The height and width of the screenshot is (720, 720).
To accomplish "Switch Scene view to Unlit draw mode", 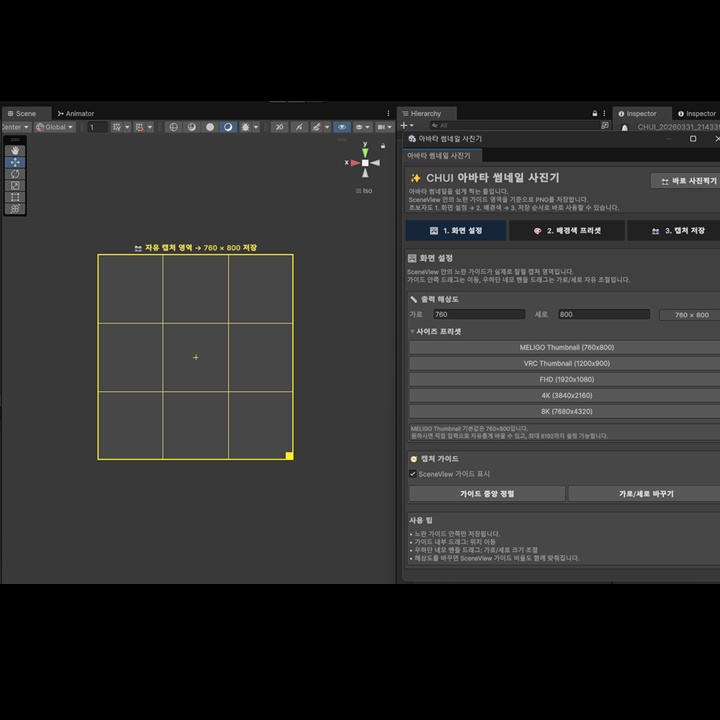I will (x=210, y=127).
